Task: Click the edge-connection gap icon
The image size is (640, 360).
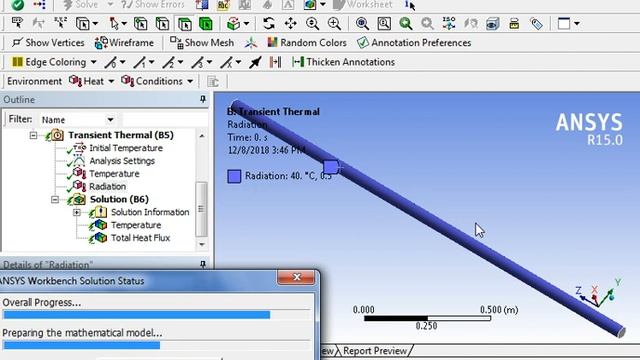Action: click(276, 62)
